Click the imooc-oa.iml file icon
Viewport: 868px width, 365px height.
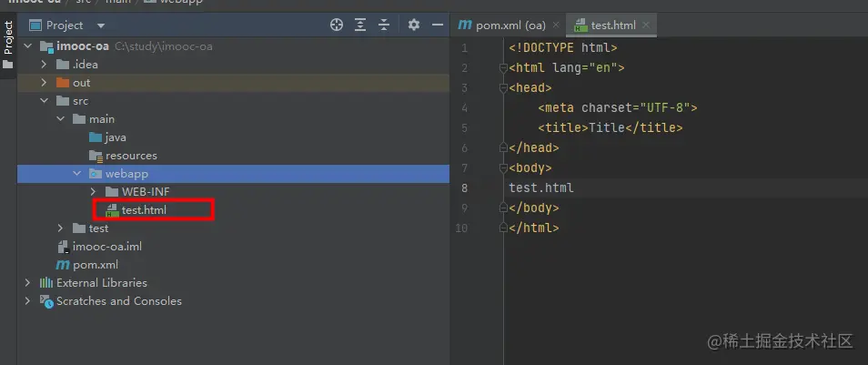tap(63, 247)
